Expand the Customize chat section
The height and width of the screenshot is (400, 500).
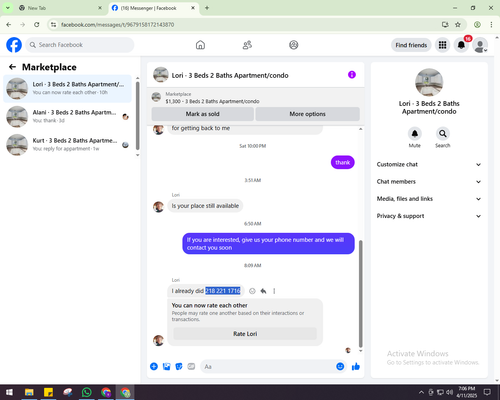click(429, 164)
